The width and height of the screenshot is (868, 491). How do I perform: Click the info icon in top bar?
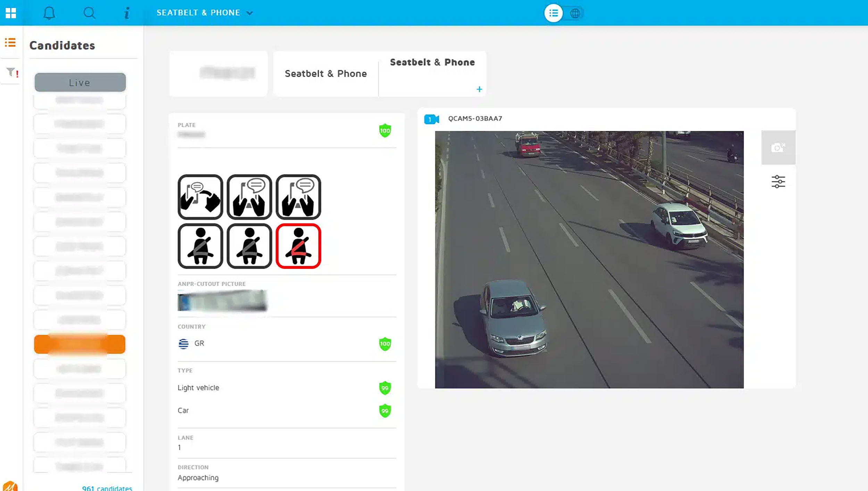127,13
